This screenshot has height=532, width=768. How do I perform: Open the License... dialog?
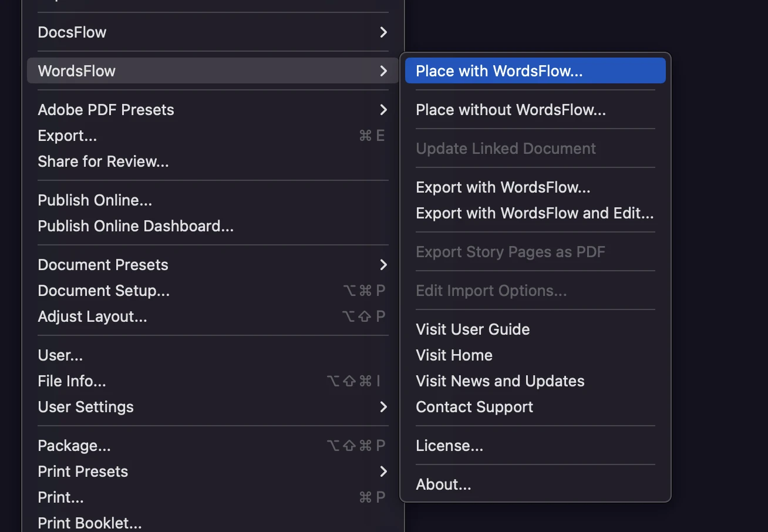pyautogui.click(x=535, y=446)
